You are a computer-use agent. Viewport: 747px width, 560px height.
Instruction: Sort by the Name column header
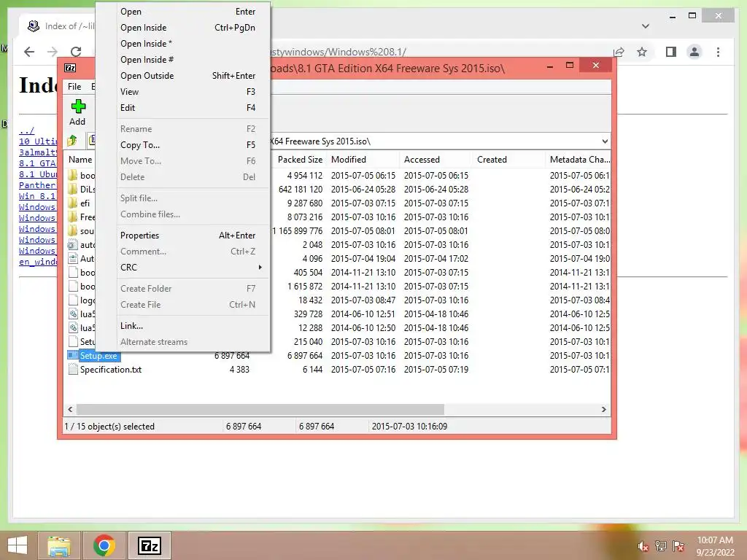point(80,160)
